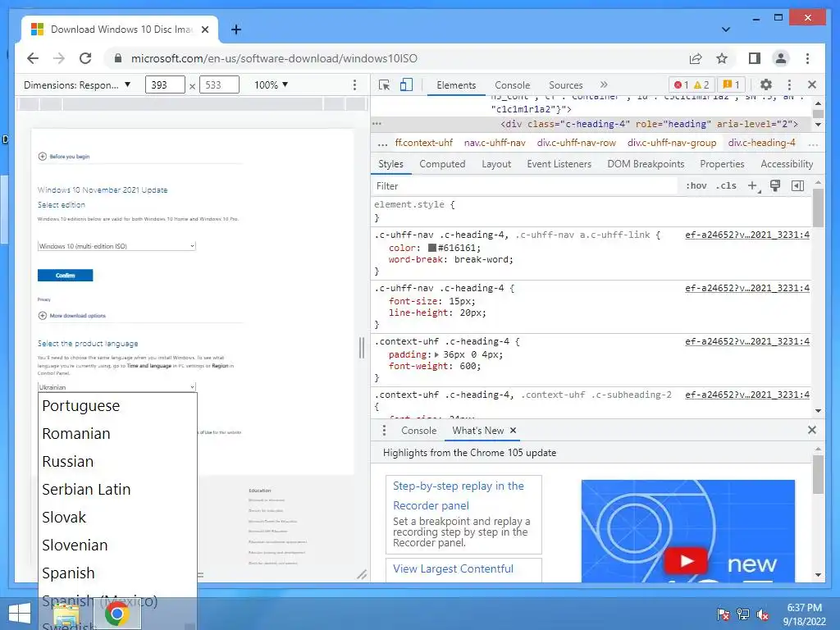Toggle :hov element state panel

pos(696,186)
